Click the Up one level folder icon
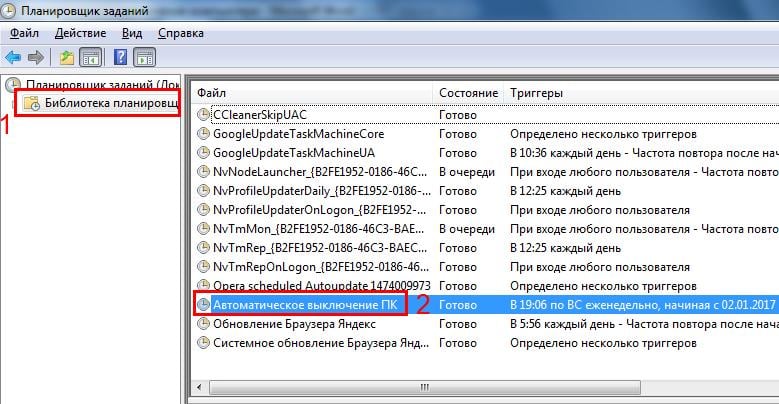Screen dimensions: 779x404 pos(66,57)
